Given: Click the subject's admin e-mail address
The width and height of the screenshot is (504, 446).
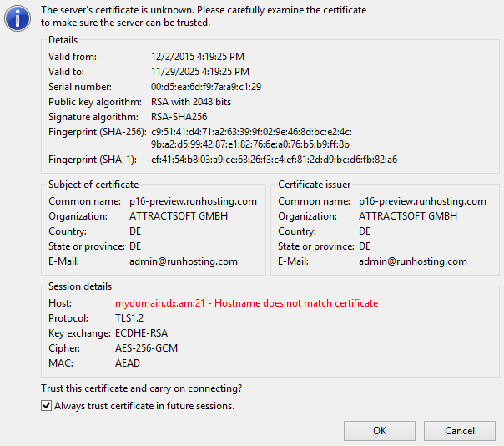Looking at the screenshot, I should coord(184,261).
